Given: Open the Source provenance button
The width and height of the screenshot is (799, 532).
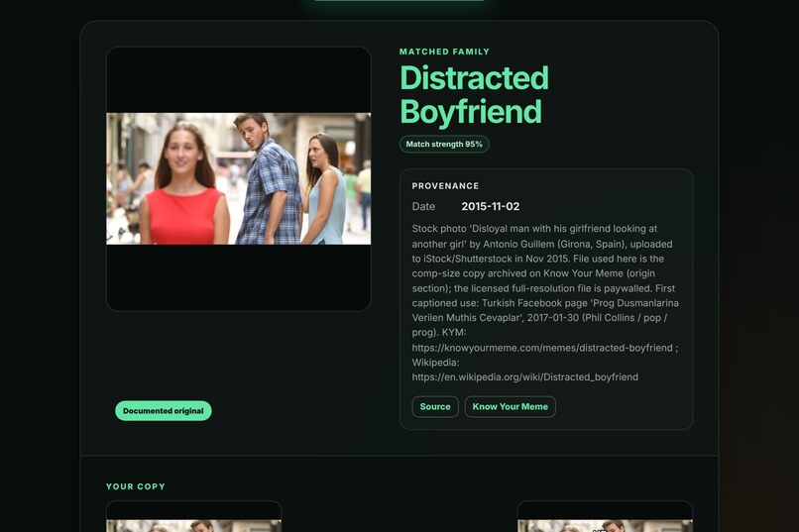Looking at the screenshot, I should pyautogui.click(x=434, y=407).
